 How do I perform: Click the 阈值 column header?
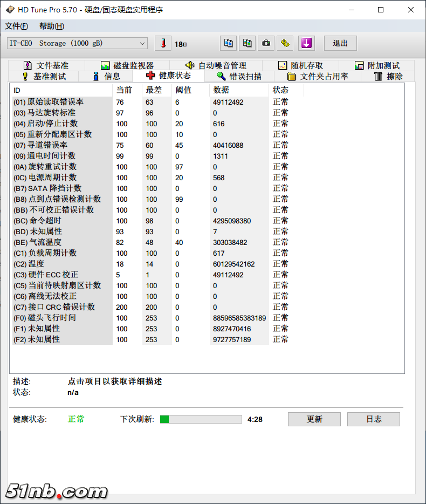pyautogui.click(x=184, y=90)
